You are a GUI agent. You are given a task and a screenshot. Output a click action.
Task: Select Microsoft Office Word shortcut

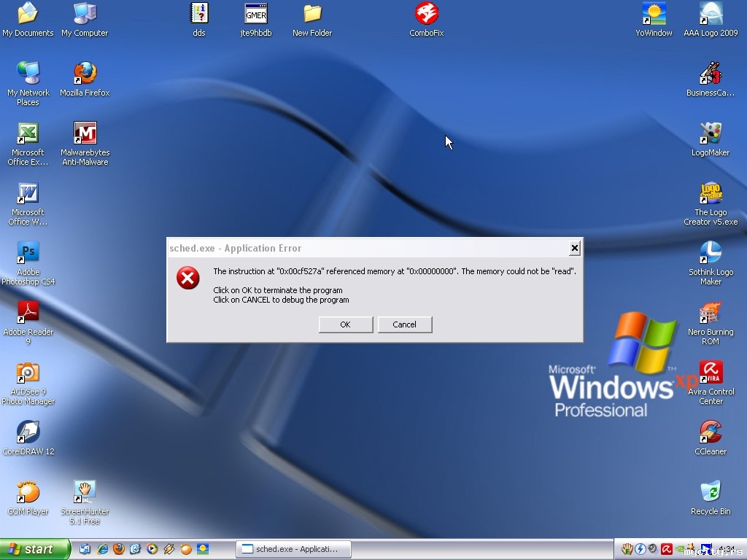(x=28, y=204)
